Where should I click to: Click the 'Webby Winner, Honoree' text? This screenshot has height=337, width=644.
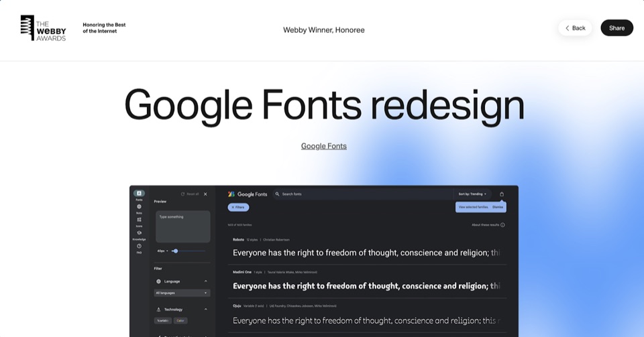click(x=323, y=30)
